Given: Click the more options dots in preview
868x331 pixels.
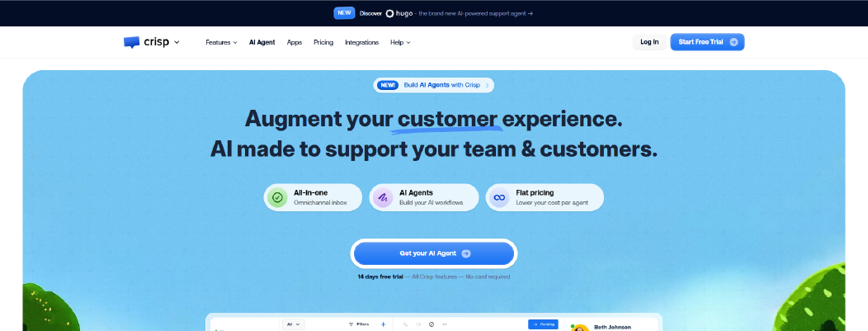Looking at the screenshot, I should coord(444,324).
